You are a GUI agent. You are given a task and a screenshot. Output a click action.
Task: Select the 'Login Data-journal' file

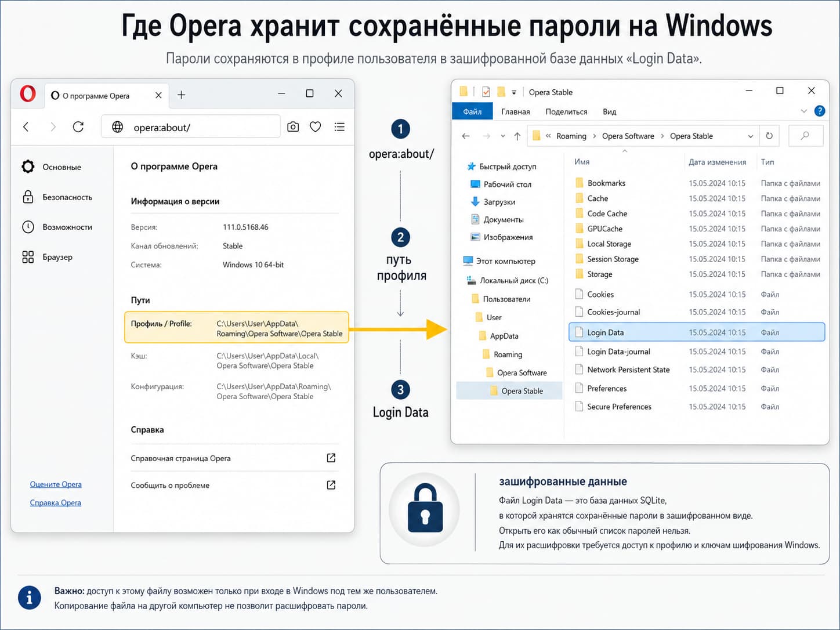click(612, 352)
